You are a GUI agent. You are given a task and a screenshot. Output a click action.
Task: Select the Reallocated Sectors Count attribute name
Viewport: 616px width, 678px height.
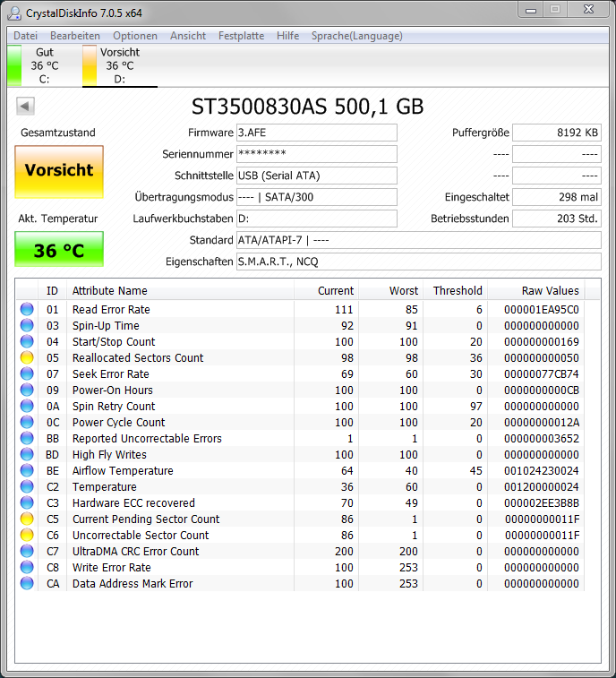[x=138, y=358]
